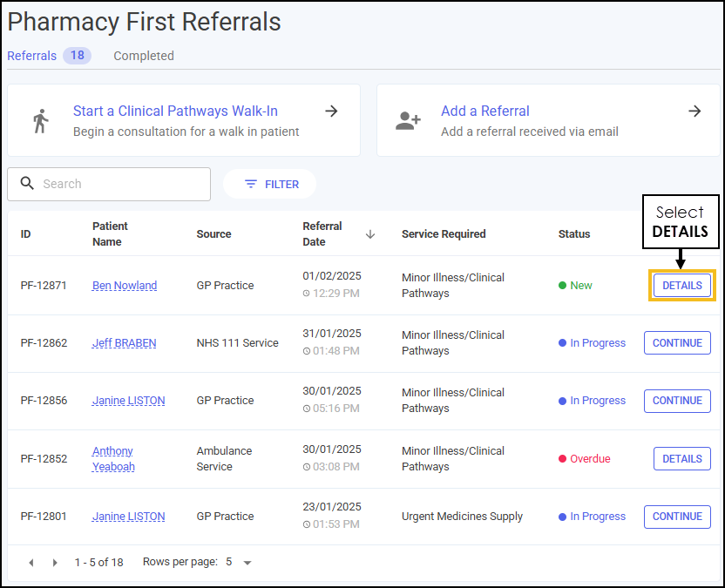Click the walking person walk-in icon
Screen dimensions: 725x588
coord(41,121)
